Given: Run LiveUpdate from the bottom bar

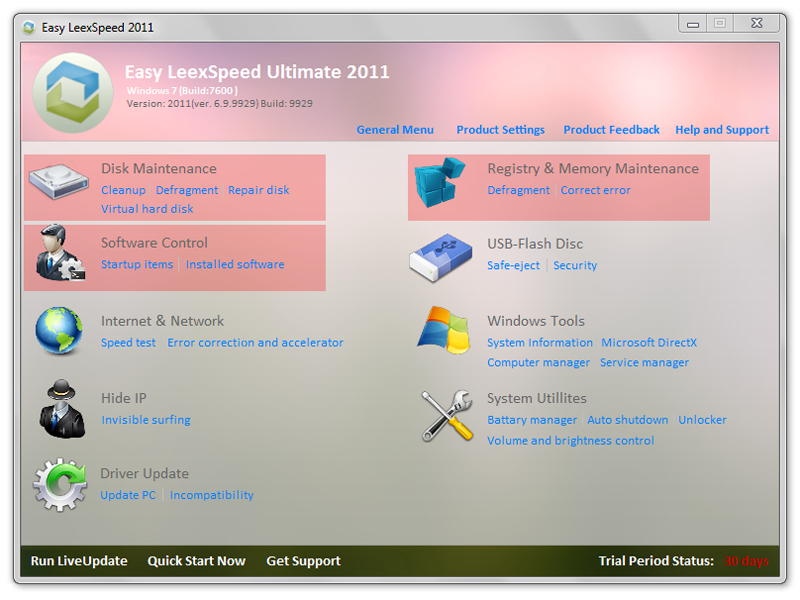Looking at the screenshot, I should [x=79, y=561].
